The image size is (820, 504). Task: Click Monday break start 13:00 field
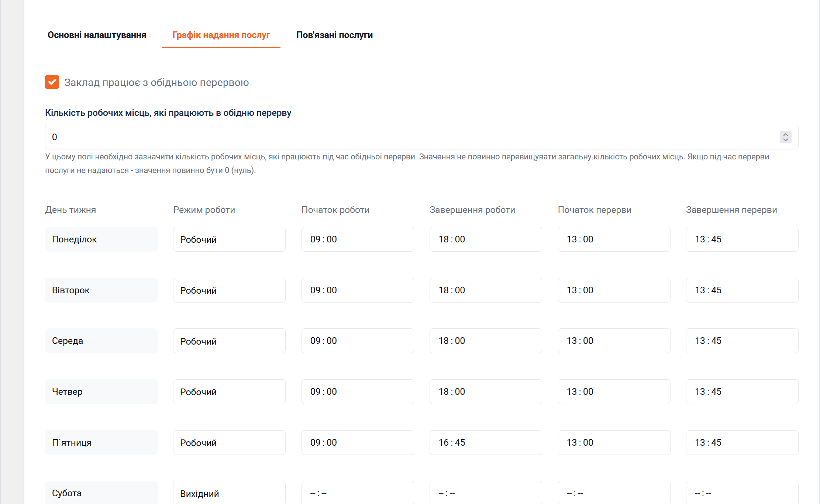coord(614,239)
